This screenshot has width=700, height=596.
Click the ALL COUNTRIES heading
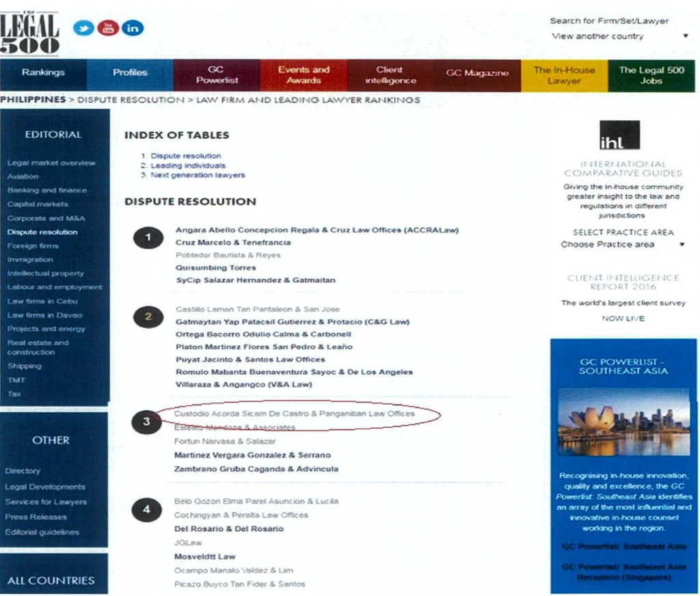[51, 581]
